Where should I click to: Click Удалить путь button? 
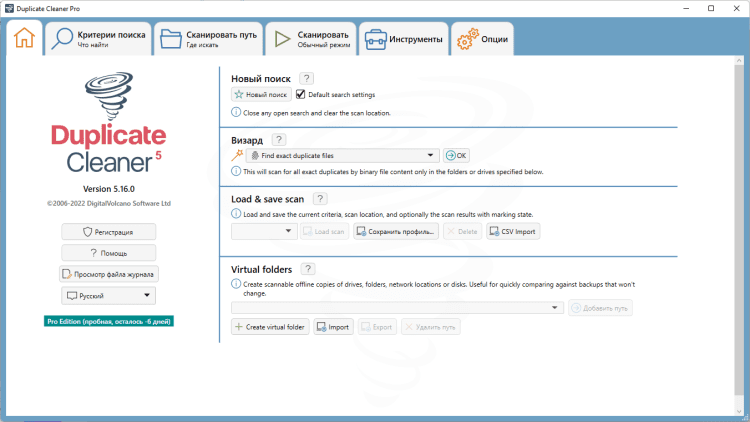pos(430,327)
